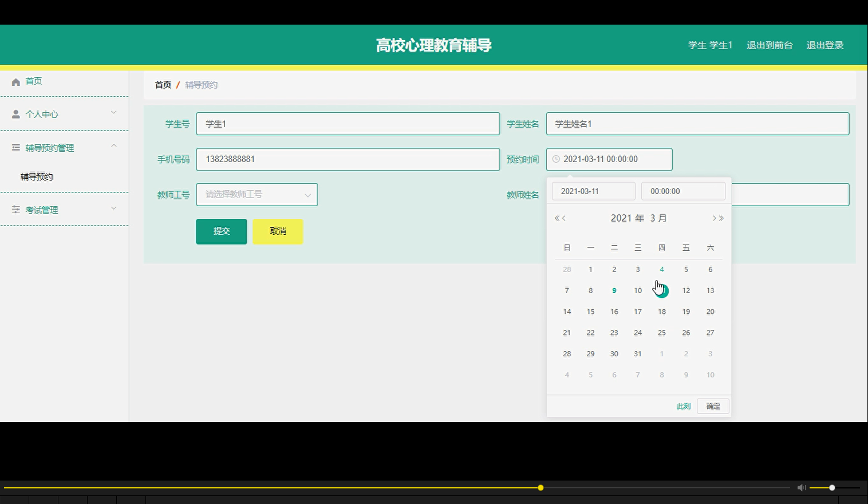The width and height of the screenshot is (868, 504).
Task: Select March 26 in the calendar
Action: tap(686, 333)
